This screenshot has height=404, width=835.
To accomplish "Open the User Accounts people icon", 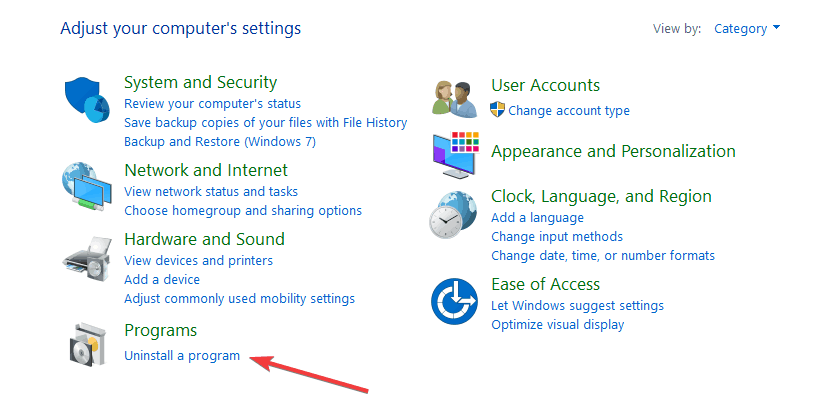I will [454, 99].
